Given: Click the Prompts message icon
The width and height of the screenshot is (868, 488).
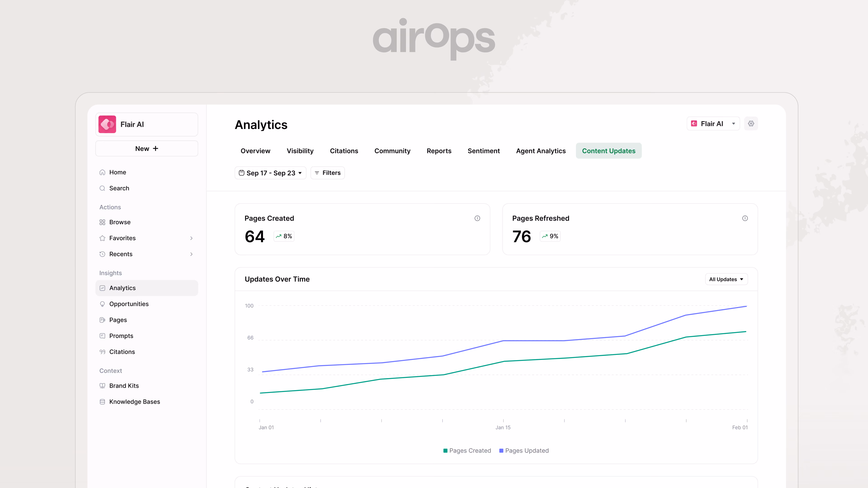Looking at the screenshot, I should tap(102, 336).
